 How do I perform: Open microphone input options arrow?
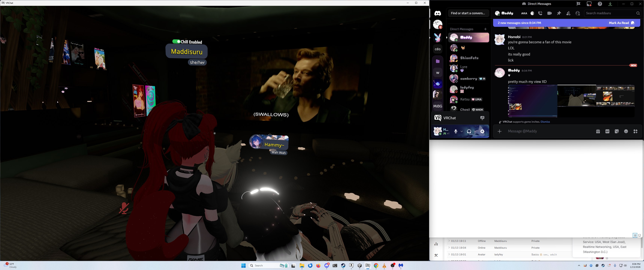pos(461,131)
